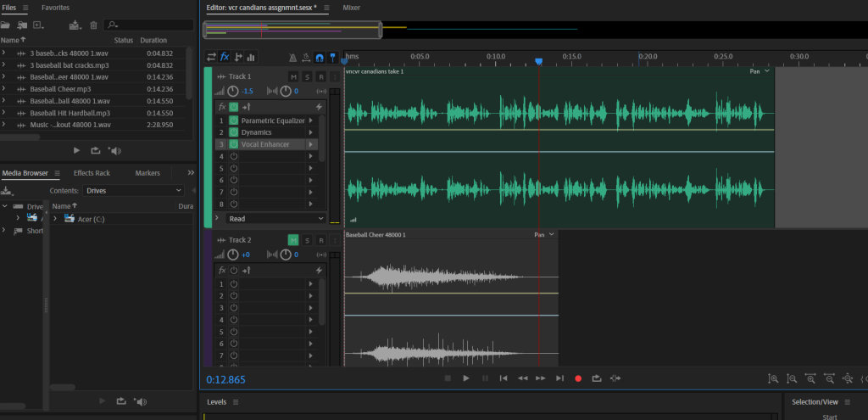Image resolution: width=868 pixels, height=420 pixels.
Task: Click the Skip Selection transport icon
Action: 615,378
